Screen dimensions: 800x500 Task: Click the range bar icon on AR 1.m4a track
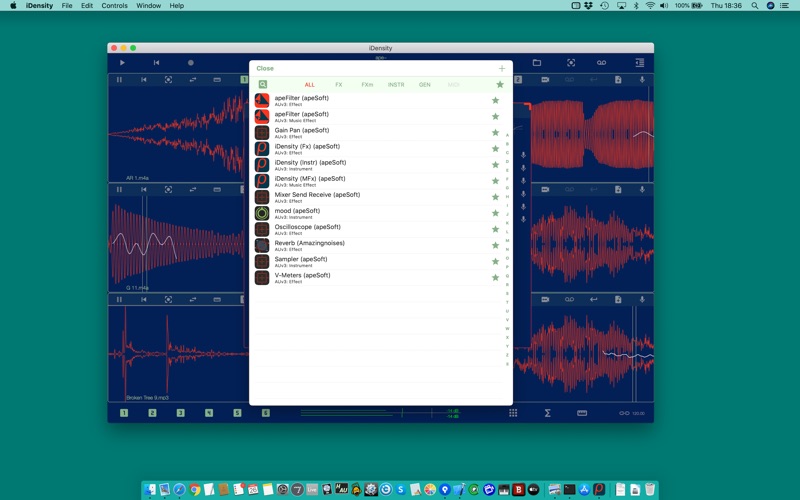tap(217, 80)
